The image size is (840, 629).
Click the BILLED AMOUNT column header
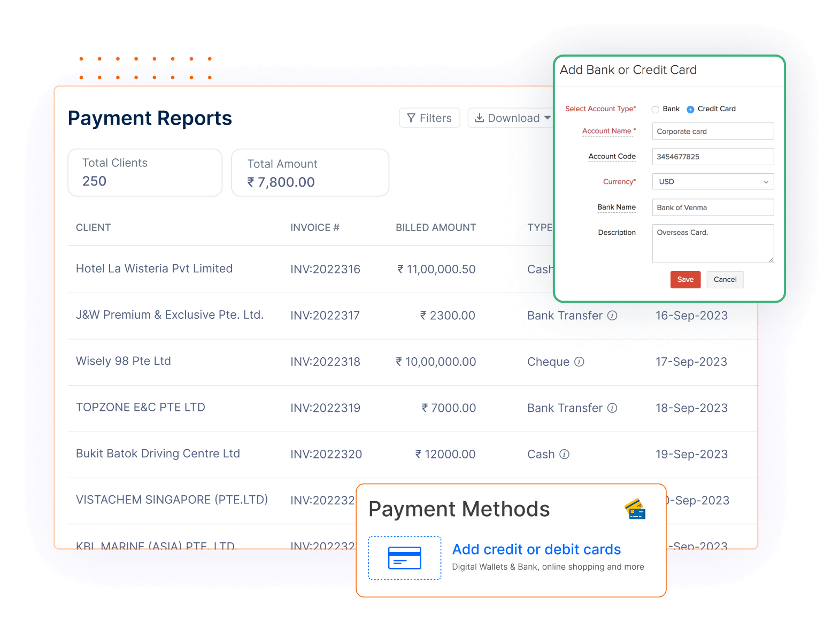coord(436,227)
